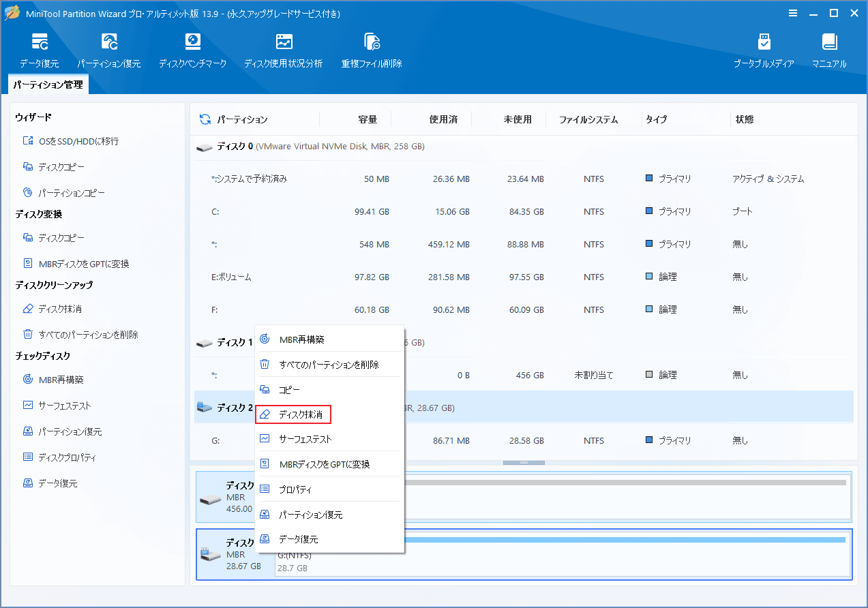The image size is (868, 608).
Task: Choose サーフェステスト from the context menu
Action: (x=329, y=439)
